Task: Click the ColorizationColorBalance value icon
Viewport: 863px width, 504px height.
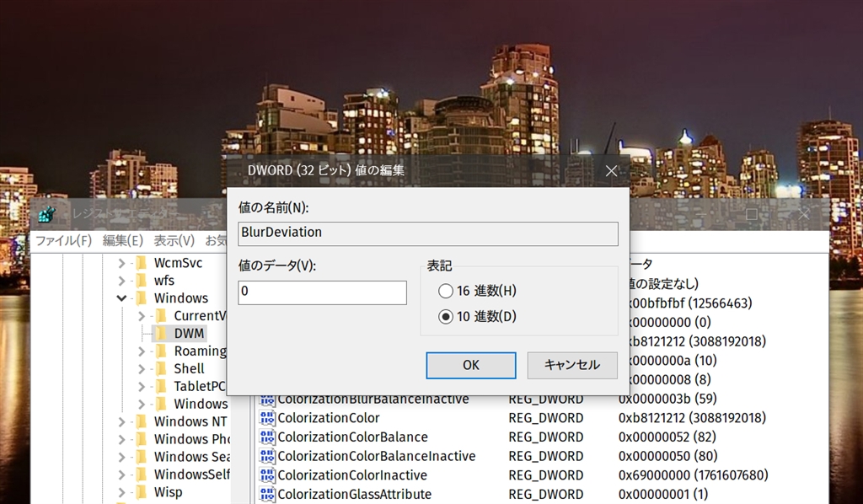Action: coord(267,437)
